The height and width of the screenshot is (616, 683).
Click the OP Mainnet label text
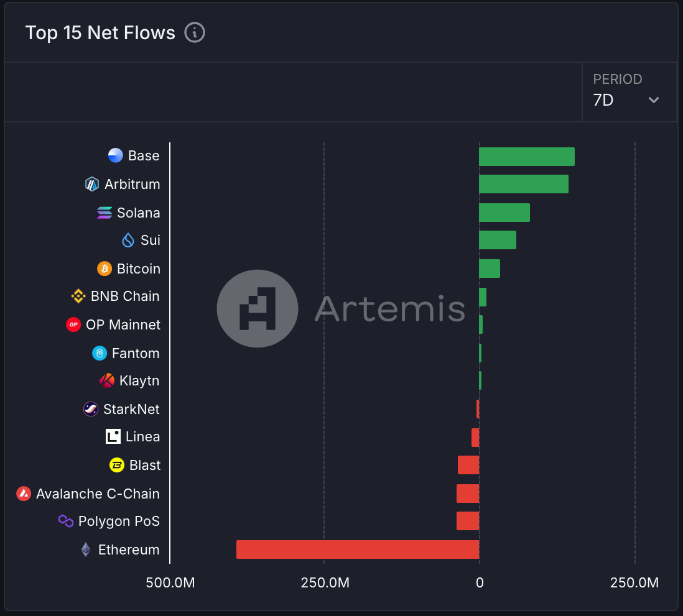(x=123, y=324)
